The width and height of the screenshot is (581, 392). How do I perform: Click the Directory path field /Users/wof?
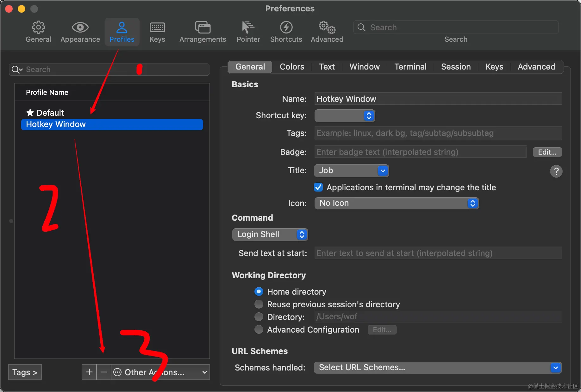click(438, 316)
